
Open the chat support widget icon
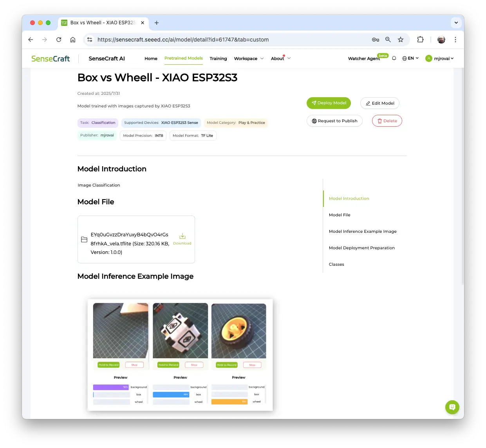point(452,407)
